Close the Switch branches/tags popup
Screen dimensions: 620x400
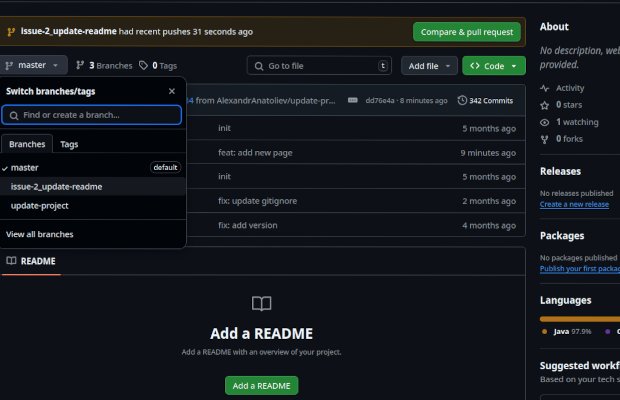click(172, 91)
